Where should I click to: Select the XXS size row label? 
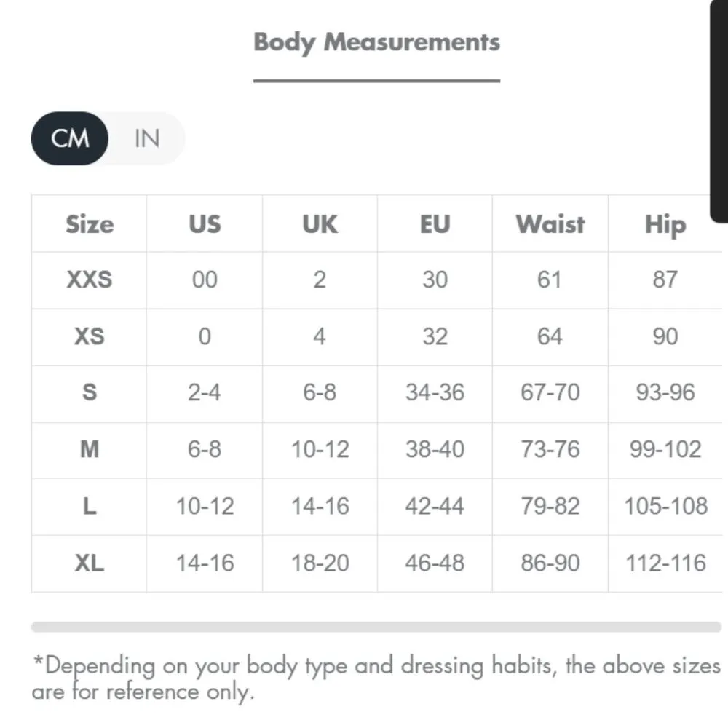(x=90, y=280)
